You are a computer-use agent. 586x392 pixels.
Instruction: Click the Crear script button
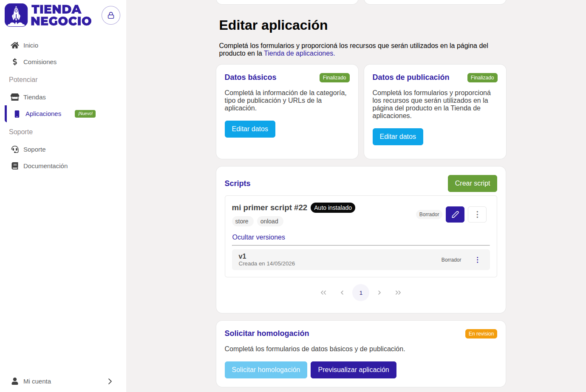[x=473, y=183]
